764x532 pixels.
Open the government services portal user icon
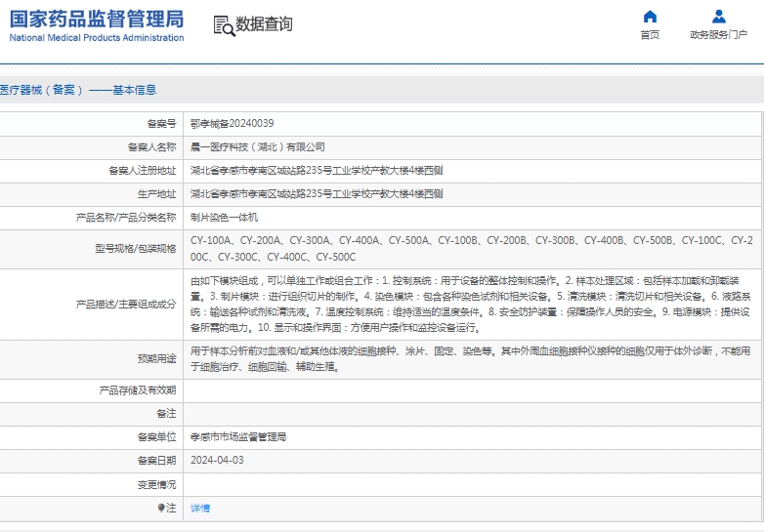(x=719, y=17)
